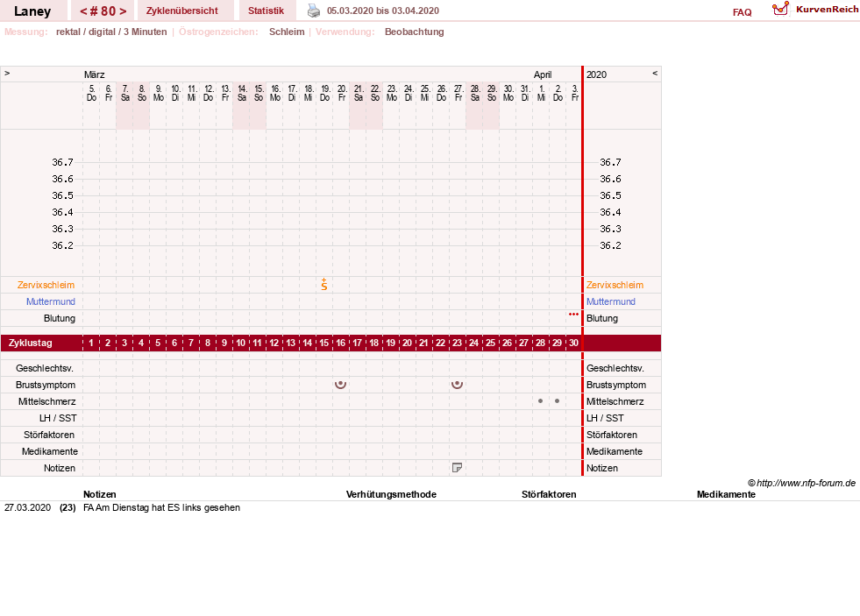Click the left Brustsymptom row label
860x616 pixels.
click(46, 385)
